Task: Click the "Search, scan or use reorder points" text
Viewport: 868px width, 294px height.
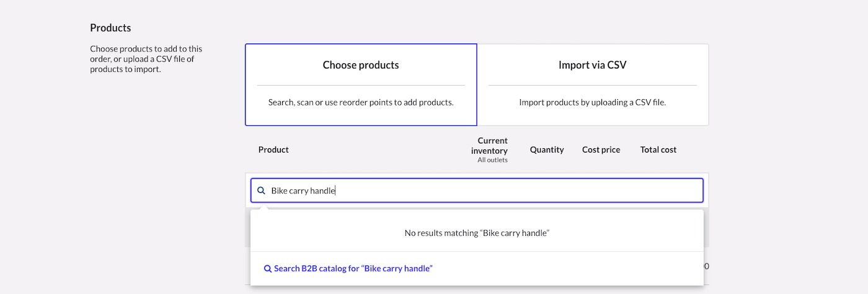Action: tap(361, 102)
